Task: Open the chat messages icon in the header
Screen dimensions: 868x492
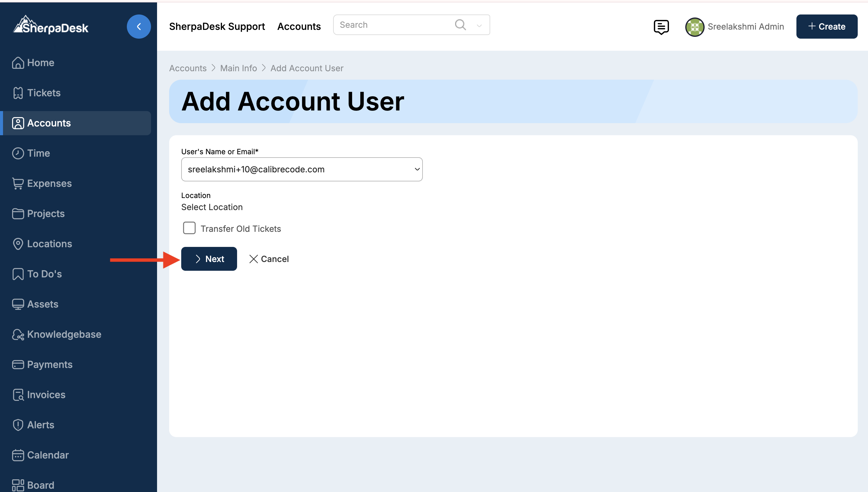Action: click(x=661, y=27)
